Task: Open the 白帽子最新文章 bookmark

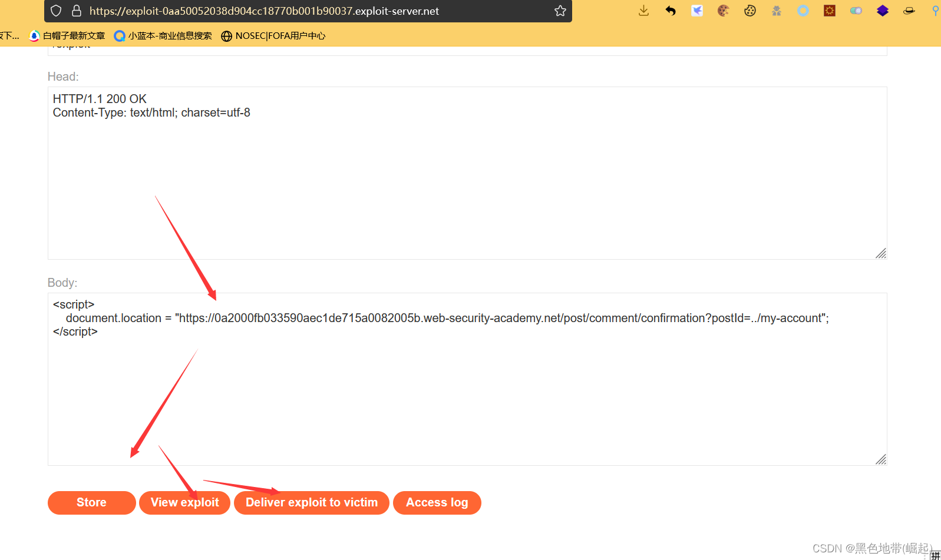Action: (x=67, y=36)
